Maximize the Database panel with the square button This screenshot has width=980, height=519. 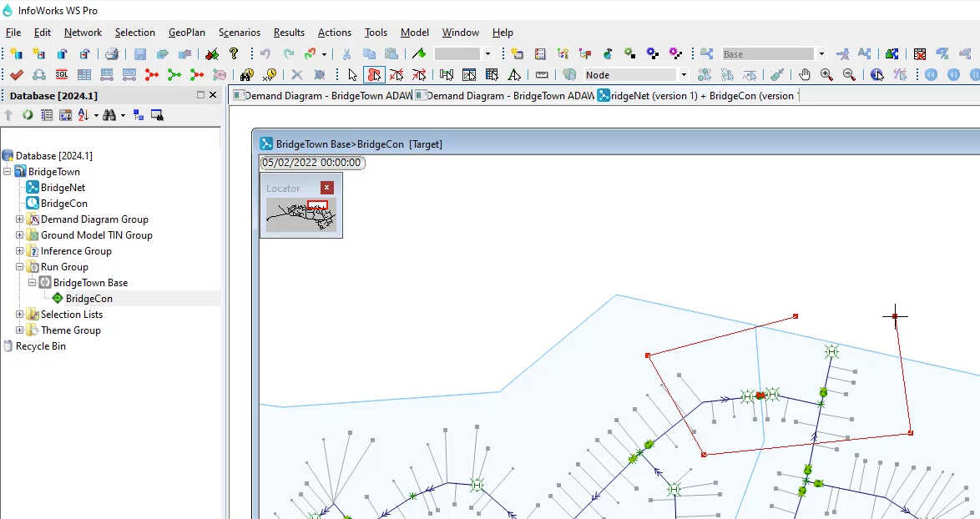200,95
